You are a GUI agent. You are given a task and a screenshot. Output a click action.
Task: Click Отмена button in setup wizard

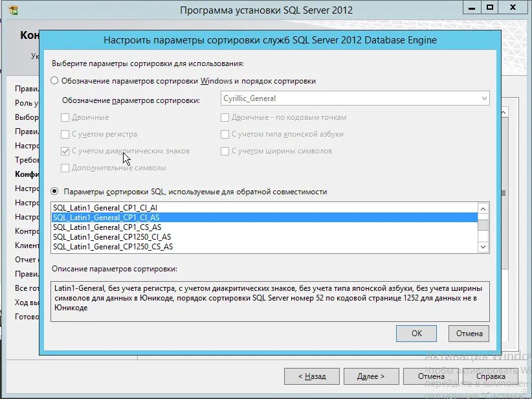pyautogui.click(x=431, y=376)
